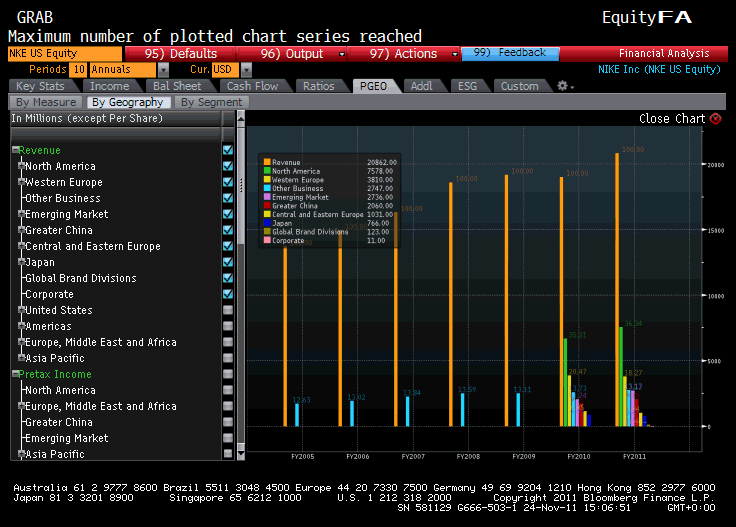Viewport: 736px width, 527px height.
Task: Collapse the Revenue tree section
Action: [15, 151]
